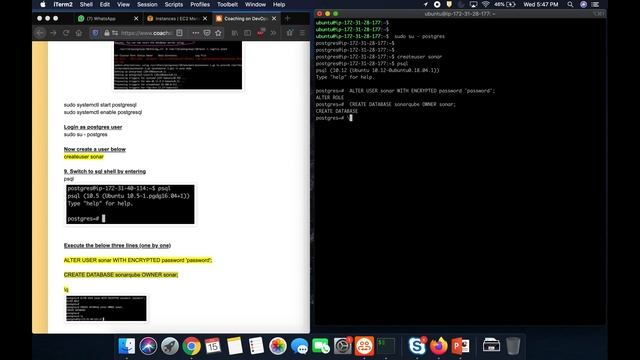Open Finder from the Dock
The width and height of the screenshot is (640, 360).
pos(127,346)
